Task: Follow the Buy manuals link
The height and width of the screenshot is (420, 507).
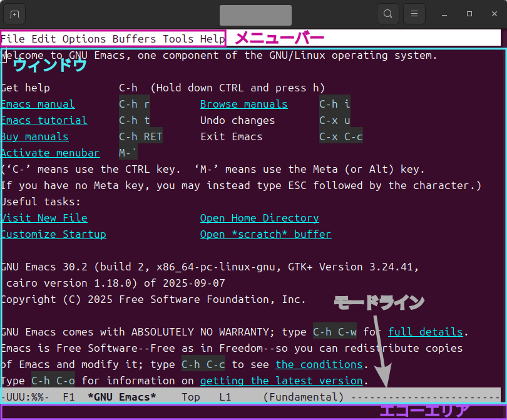Action: click(34, 137)
